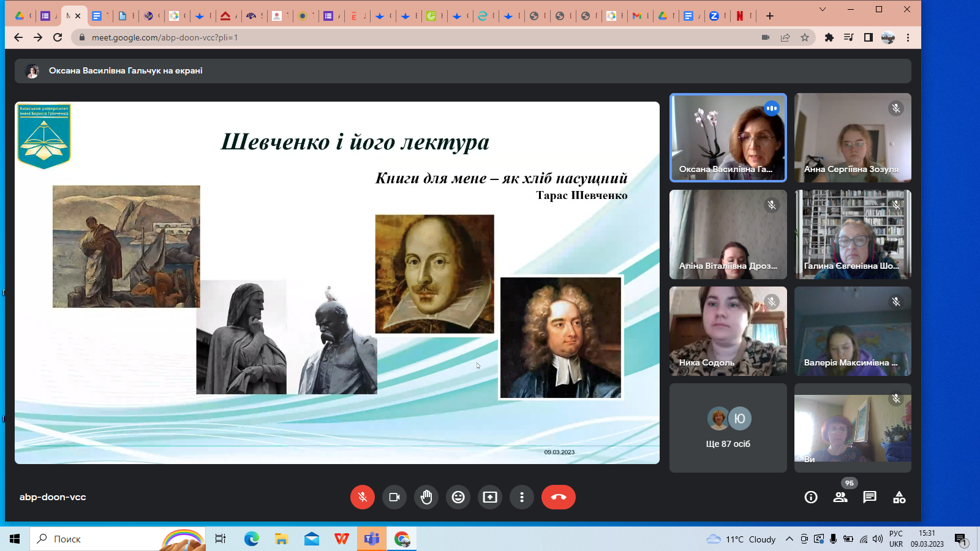
Task: Close the active Meet tab
Action: [78, 16]
